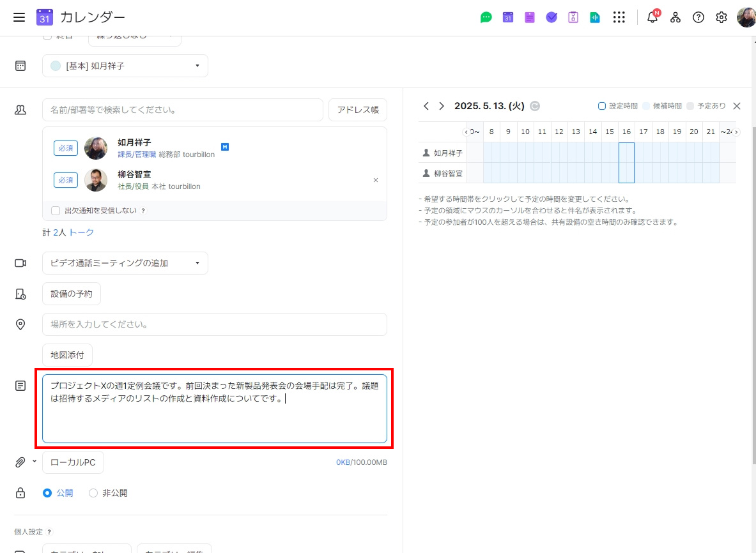Open notifications bell
The width and height of the screenshot is (756, 553).
point(652,17)
